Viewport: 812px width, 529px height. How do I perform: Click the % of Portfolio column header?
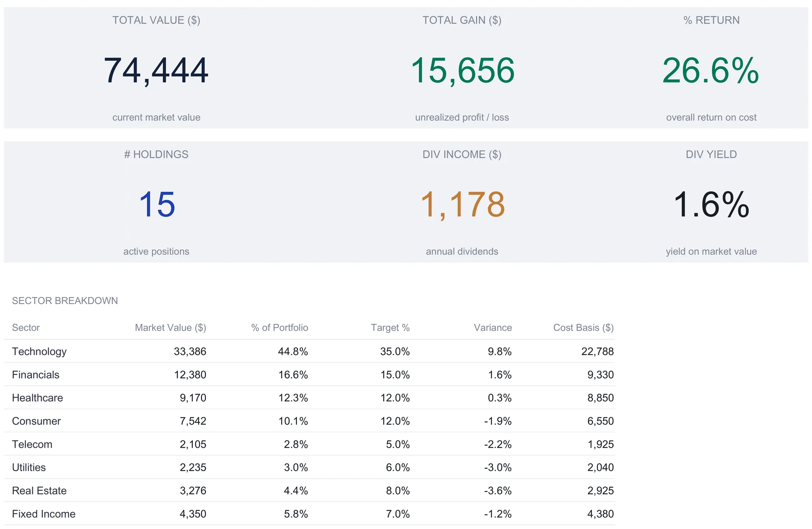(x=280, y=327)
